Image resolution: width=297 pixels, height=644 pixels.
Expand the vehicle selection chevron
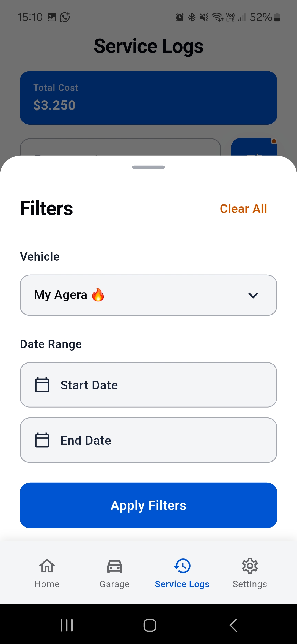253,295
